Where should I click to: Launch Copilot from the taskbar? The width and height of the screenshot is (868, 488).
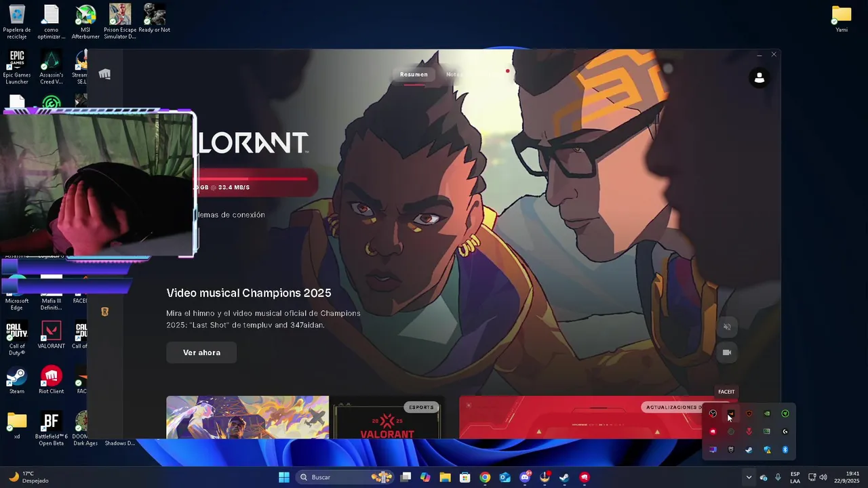point(425,477)
